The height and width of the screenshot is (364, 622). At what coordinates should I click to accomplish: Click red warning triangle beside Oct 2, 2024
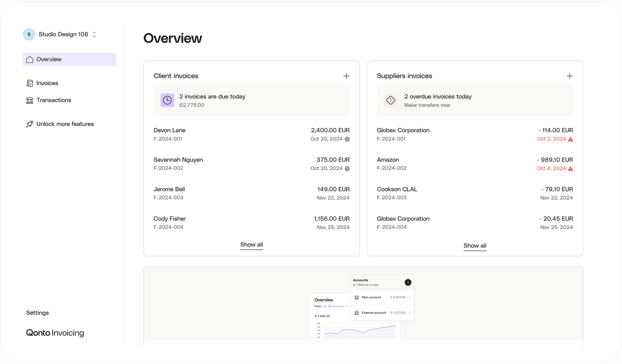571,139
